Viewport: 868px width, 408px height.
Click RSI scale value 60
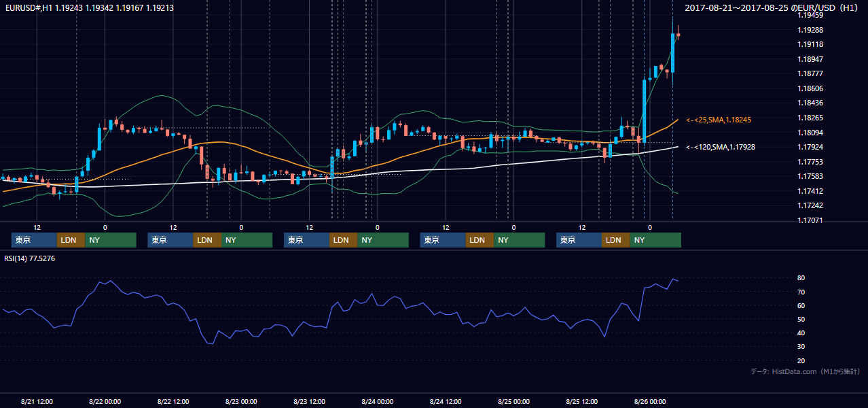pyautogui.click(x=801, y=305)
